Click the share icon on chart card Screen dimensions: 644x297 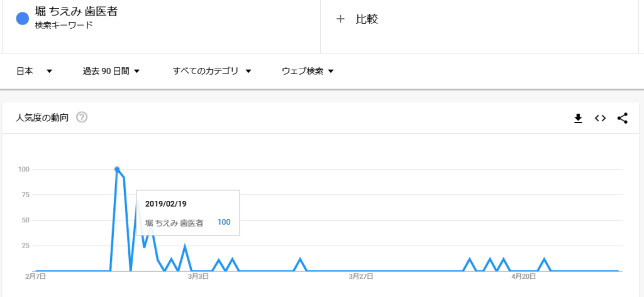[x=622, y=118]
